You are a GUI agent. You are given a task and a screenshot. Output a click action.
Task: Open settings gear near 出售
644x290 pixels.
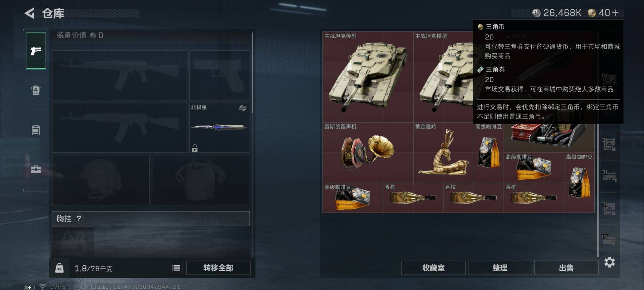coord(609,262)
